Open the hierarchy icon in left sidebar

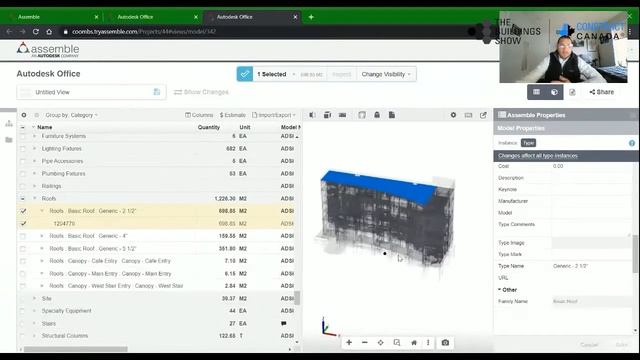[9, 124]
